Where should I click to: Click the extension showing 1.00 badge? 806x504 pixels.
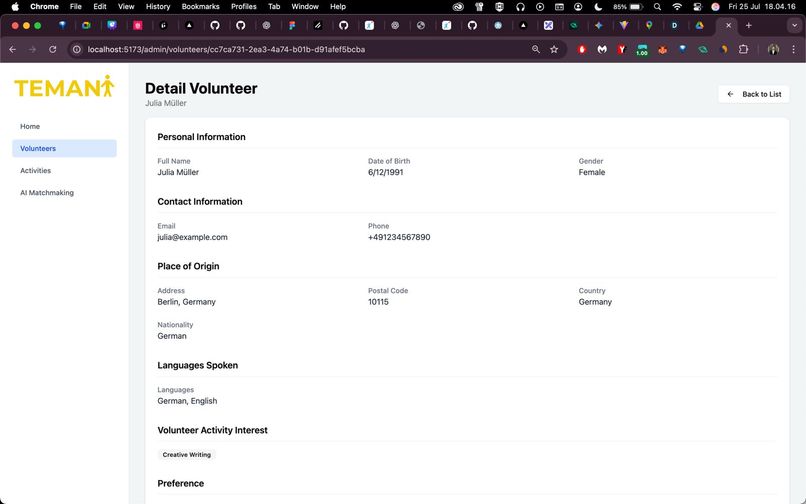click(x=642, y=50)
